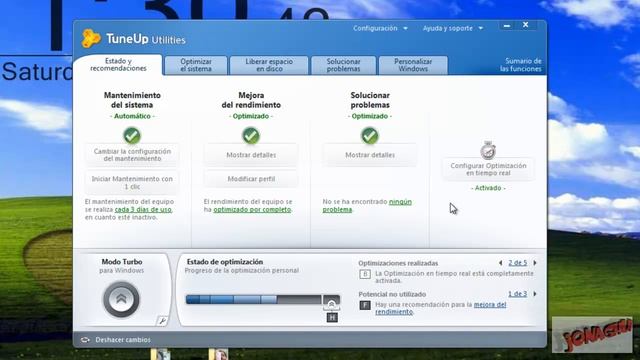Viewport: 640px width, 360px height.
Task: Switch to the Solucionar problemas tab
Action: click(343, 65)
